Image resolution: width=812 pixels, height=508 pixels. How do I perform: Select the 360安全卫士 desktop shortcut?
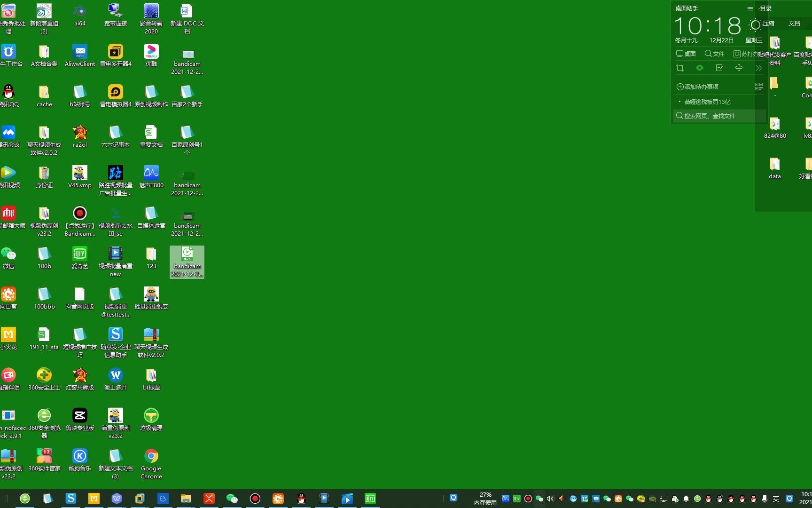click(x=44, y=379)
